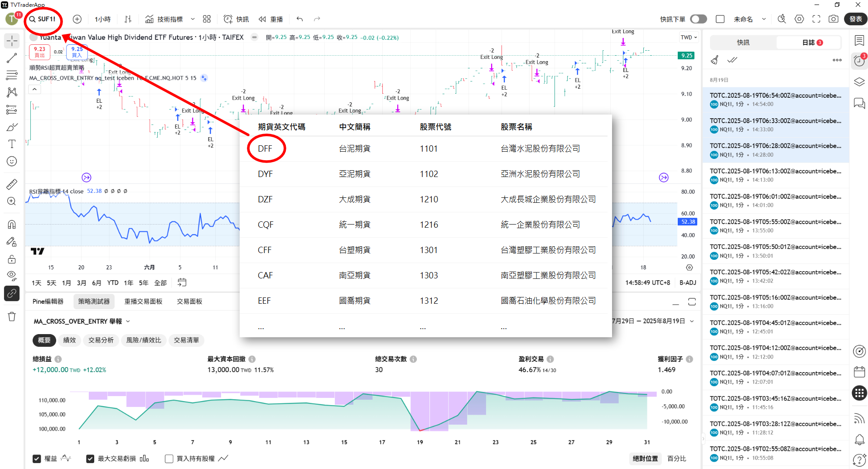Select the 交易分析 tab
Screen dimensions: 868x469
[x=101, y=340]
